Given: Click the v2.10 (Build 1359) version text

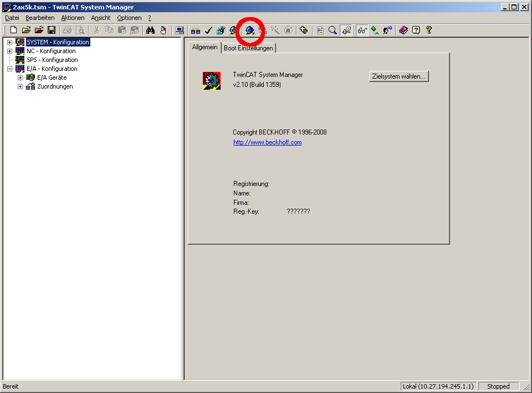Looking at the screenshot, I should tap(257, 84).
